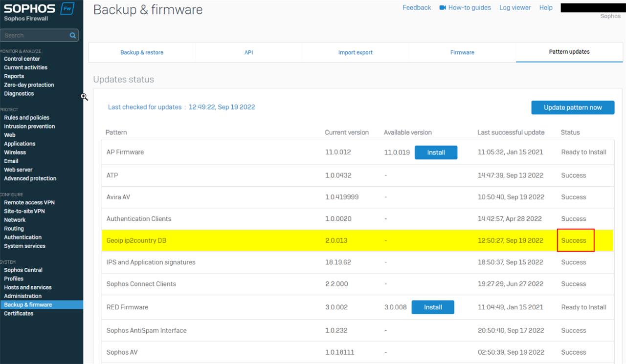This screenshot has height=364, width=626.
Task: Go to Control center in sidebar
Action: [22, 59]
